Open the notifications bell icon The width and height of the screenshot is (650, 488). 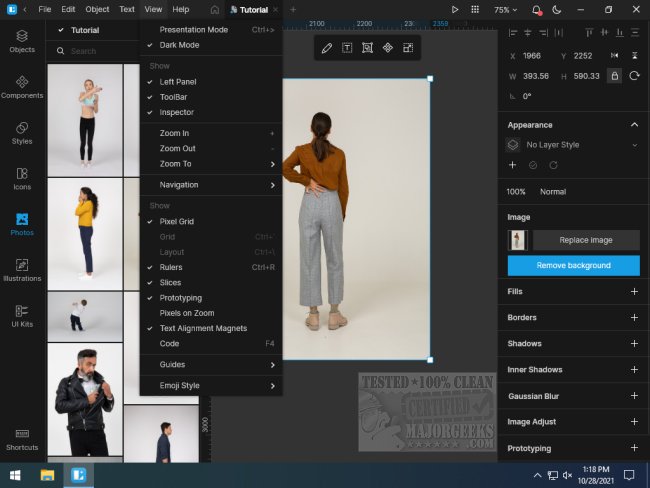(x=537, y=9)
